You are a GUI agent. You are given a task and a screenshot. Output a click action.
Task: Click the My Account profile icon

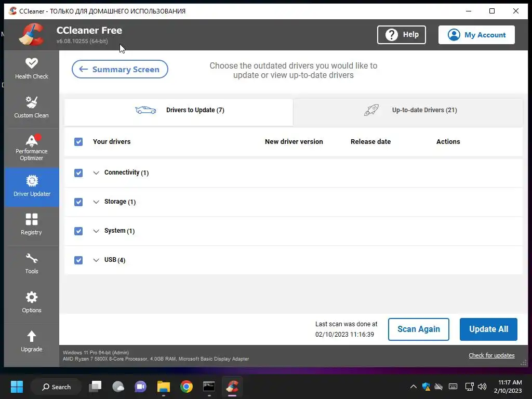click(x=454, y=35)
